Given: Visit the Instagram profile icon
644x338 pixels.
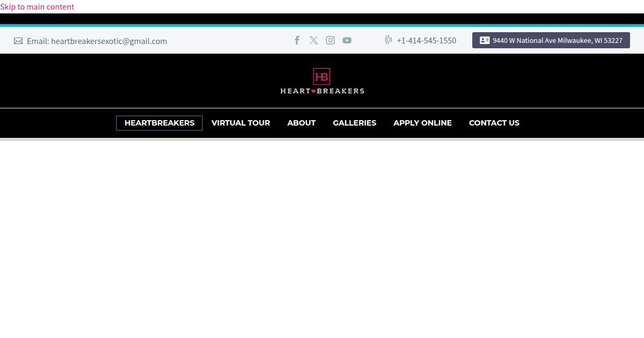Looking at the screenshot, I should tap(330, 40).
